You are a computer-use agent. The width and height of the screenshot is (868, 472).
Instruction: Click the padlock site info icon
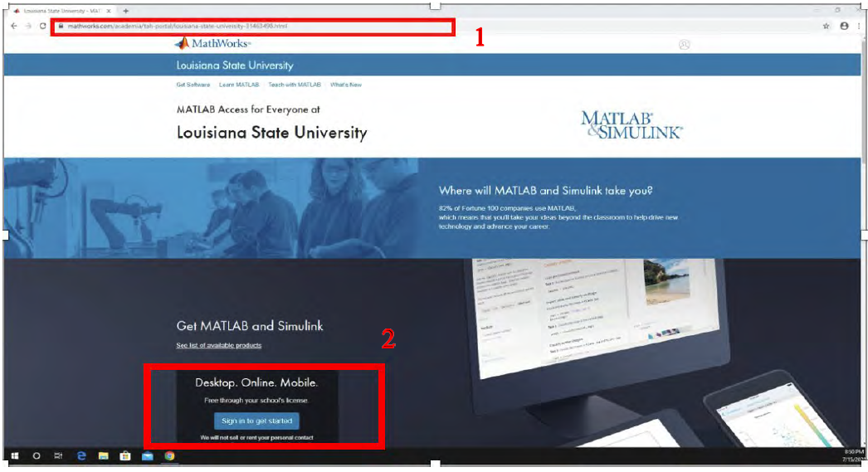point(60,27)
